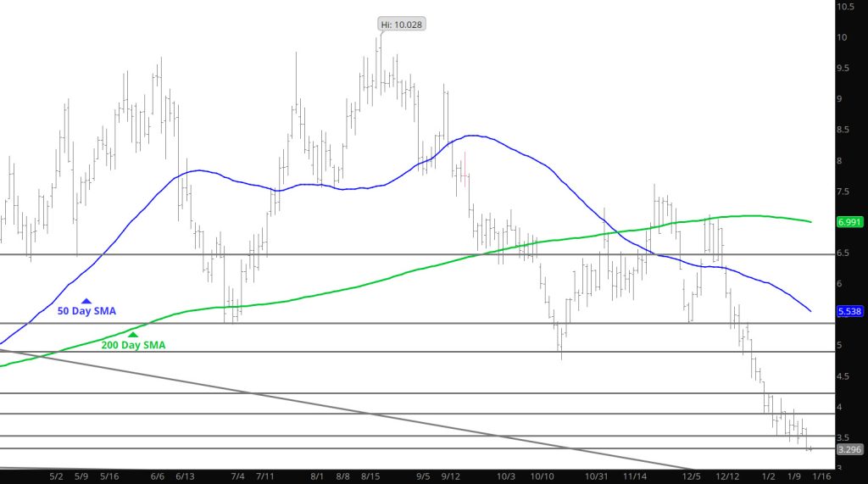868x484 pixels.
Task: Select the 1/16 date label
Action: click(822, 477)
